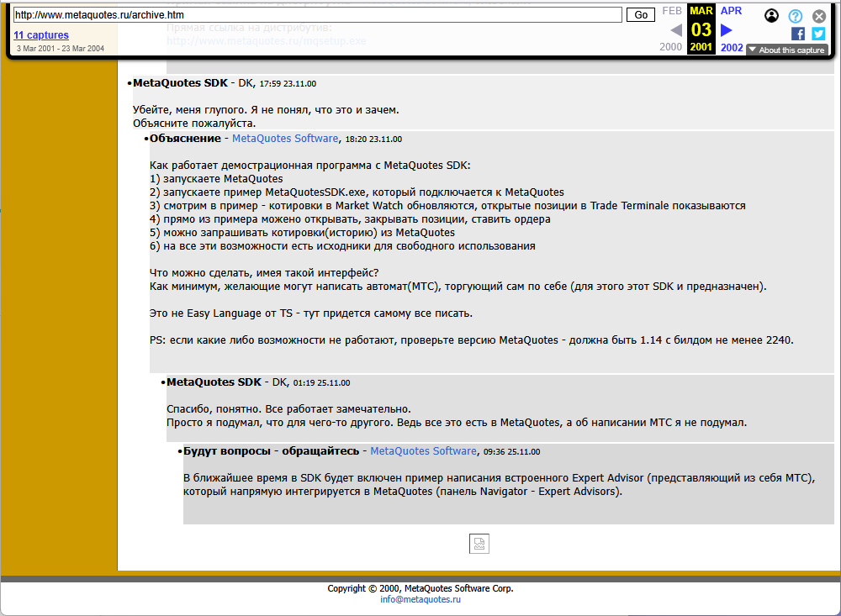Share this capture on Facebook

(x=798, y=34)
